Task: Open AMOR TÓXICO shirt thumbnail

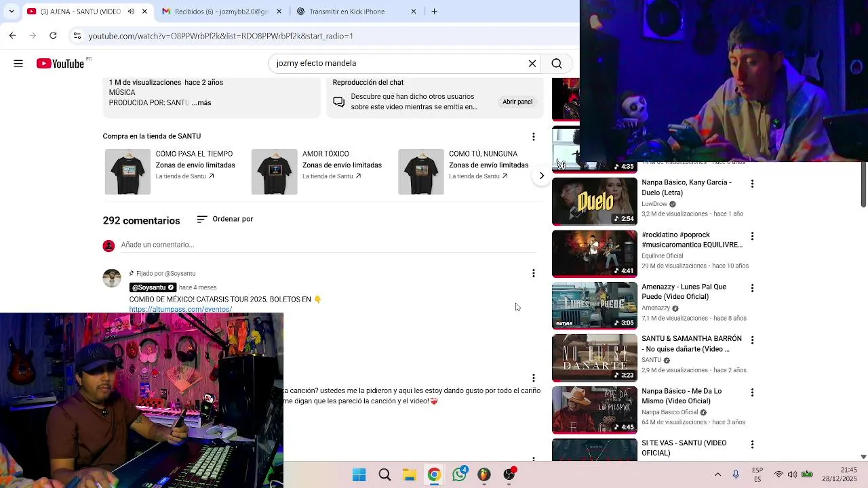Action: click(275, 172)
